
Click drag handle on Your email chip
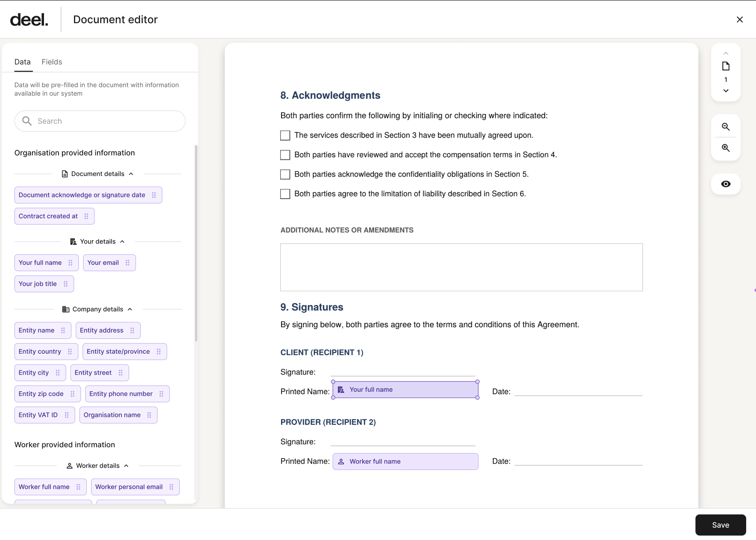127,263
